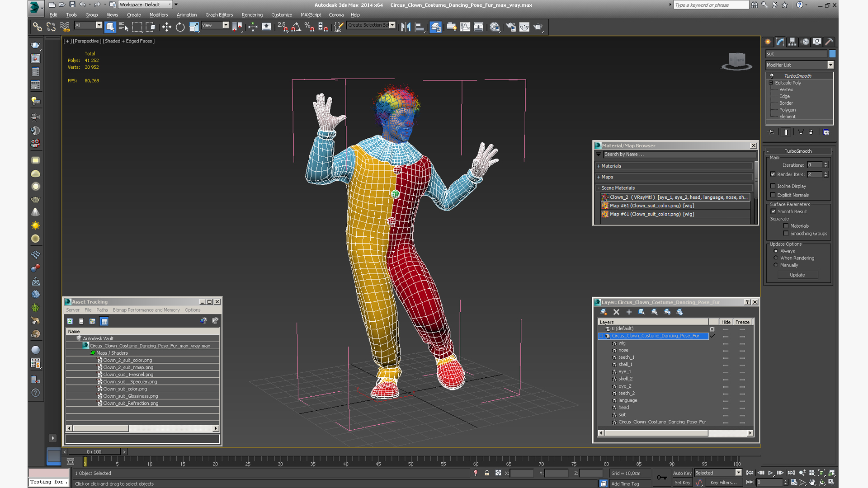868x488 pixels.
Task: Open the Motion command panel tab
Action: pyautogui.click(x=805, y=42)
